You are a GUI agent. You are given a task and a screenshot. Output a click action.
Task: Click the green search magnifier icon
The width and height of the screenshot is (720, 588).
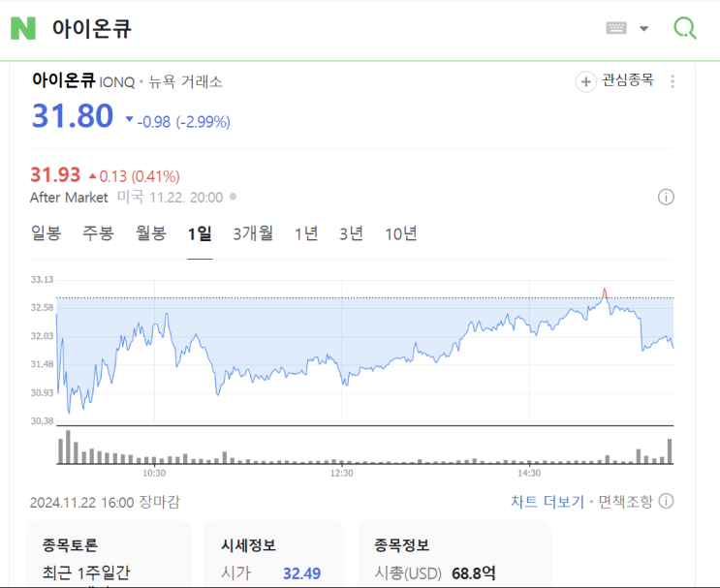tap(685, 28)
